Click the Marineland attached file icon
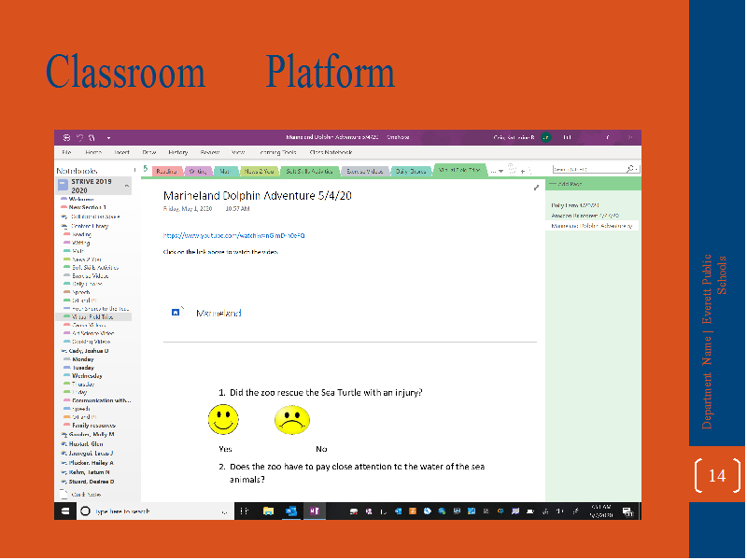 [x=176, y=313]
